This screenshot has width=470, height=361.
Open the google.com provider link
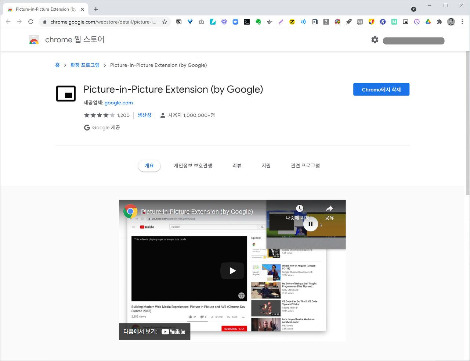(119, 103)
